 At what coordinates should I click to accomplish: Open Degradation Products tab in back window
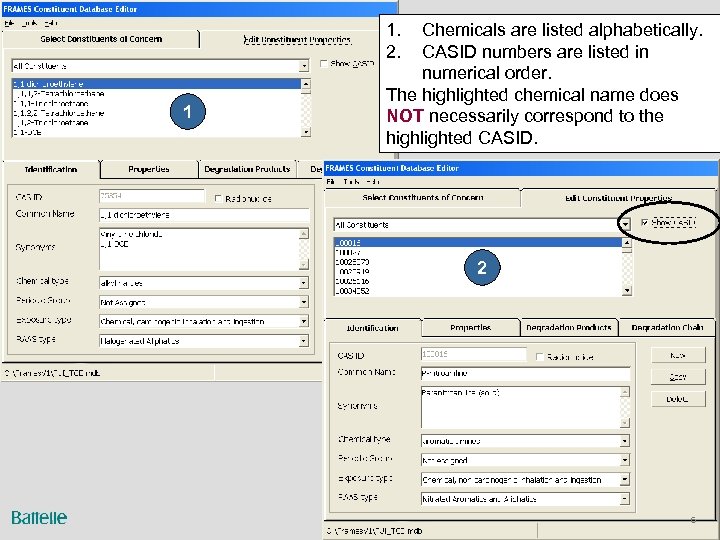247,169
